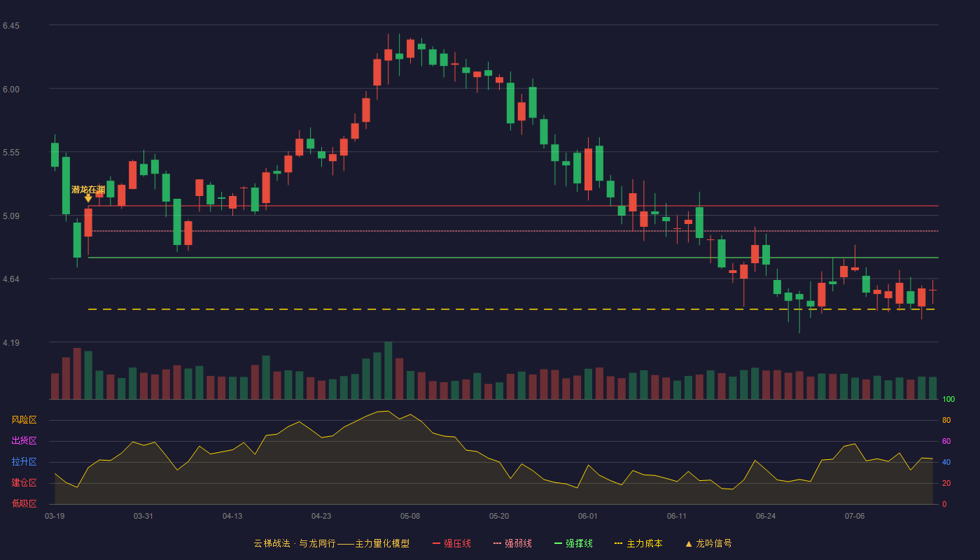Click the 4.19 price axis label
Screen dimensions: 980x560
pos(11,343)
